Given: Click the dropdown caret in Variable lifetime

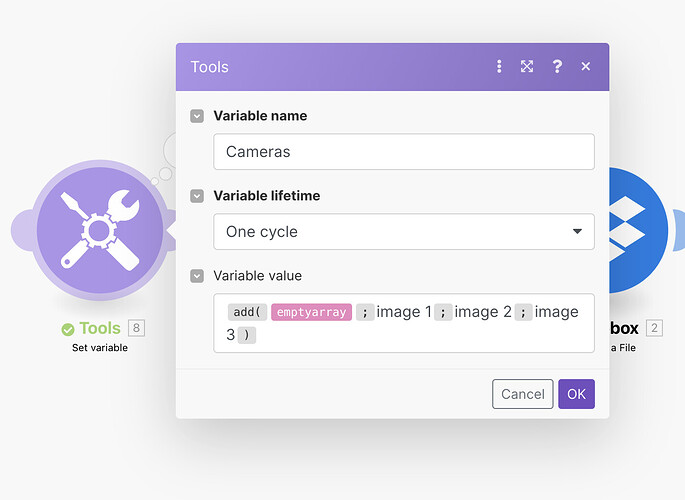Looking at the screenshot, I should coord(576,232).
